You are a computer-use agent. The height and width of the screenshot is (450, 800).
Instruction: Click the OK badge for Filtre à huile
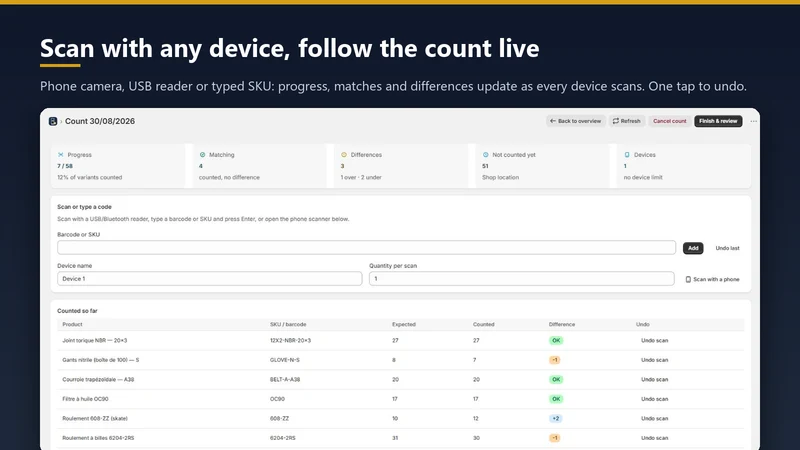(x=556, y=399)
